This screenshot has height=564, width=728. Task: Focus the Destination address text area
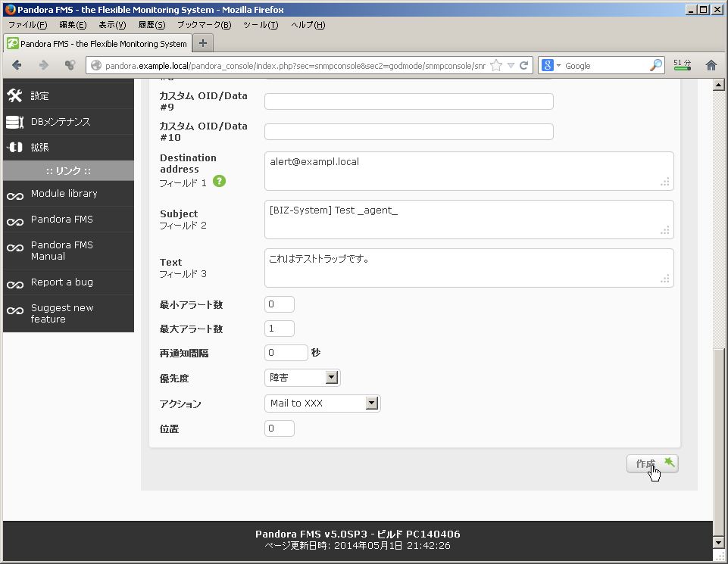pyautogui.click(x=469, y=171)
